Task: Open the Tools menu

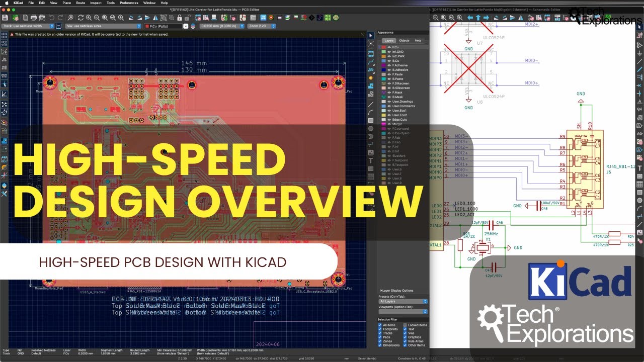Action: coord(110,3)
